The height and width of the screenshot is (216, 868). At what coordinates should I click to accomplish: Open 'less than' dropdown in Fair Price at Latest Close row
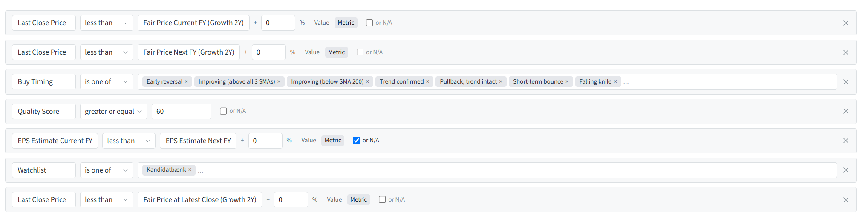point(107,200)
